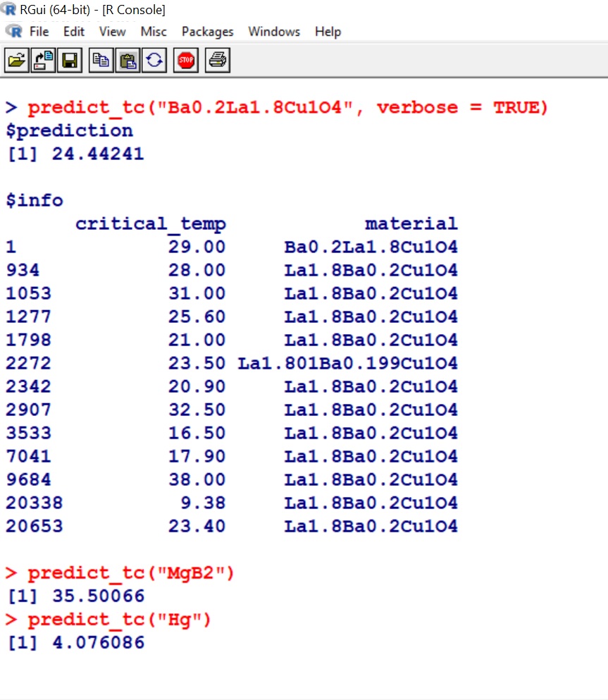Click the R logo beside File menu

[x=14, y=31]
